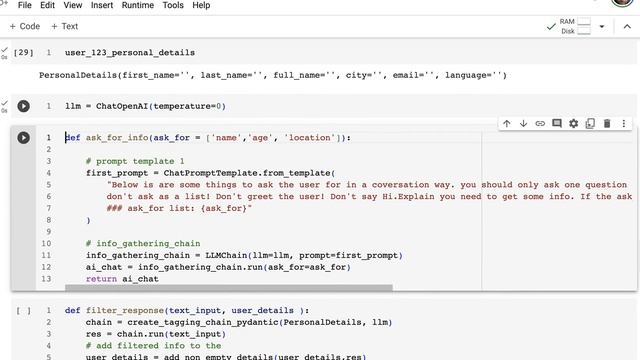Click the 'Below is are some things' prompt line
Viewport: 640px width, 360px height.
pos(367,185)
